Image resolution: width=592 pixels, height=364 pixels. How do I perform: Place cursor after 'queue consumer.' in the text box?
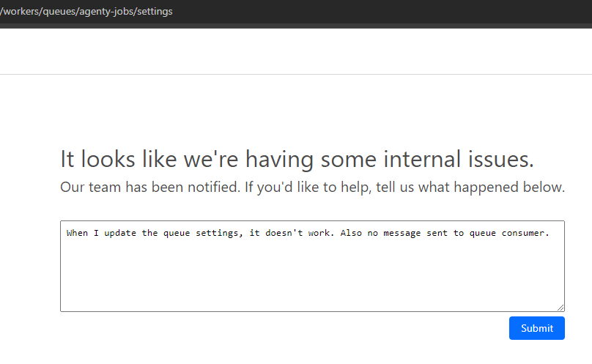[550, 234]
